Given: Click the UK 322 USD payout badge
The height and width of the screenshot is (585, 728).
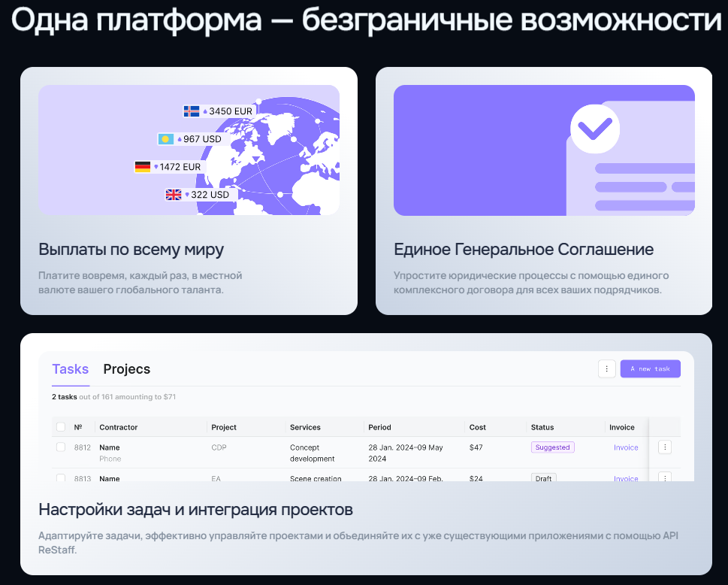Looking at the screenshot, I should tap(173, 194).
